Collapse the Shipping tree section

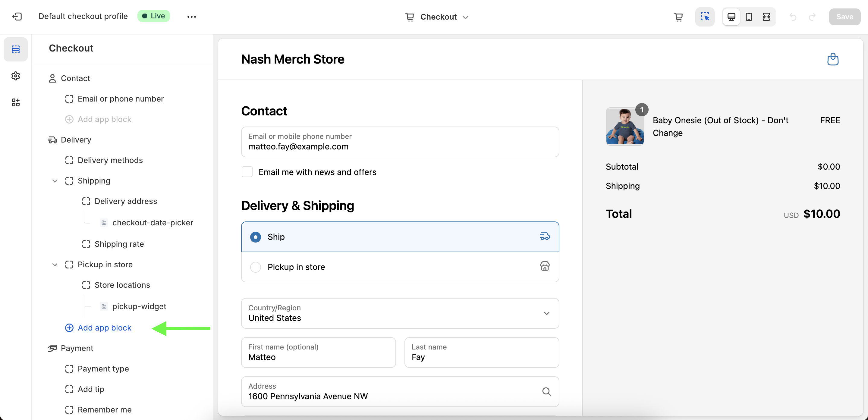coord(55,181)
